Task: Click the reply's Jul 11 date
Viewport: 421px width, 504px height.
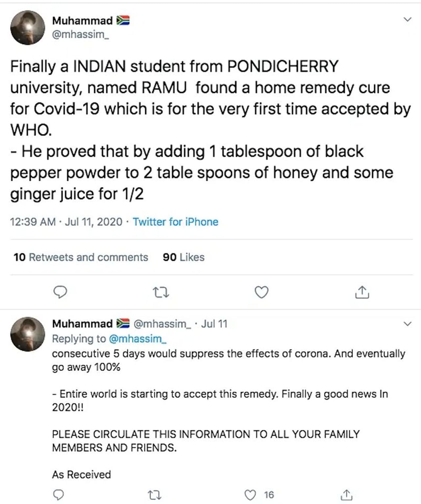Action: [x=214, y=324]
